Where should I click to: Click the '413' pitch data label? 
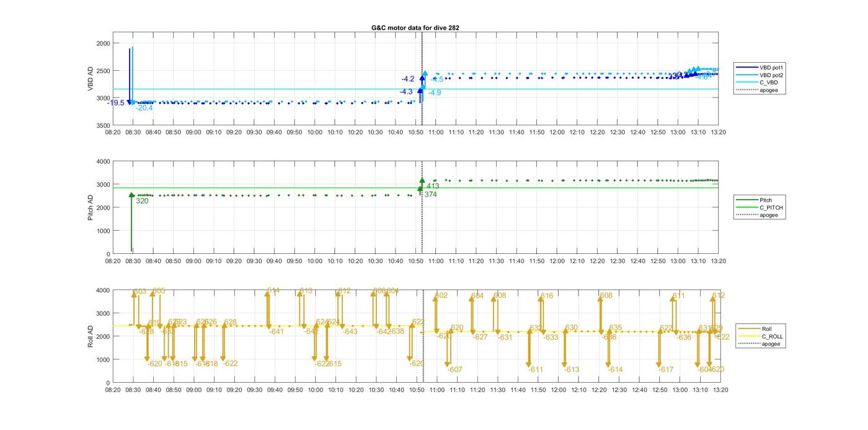[x=433, y=186]
